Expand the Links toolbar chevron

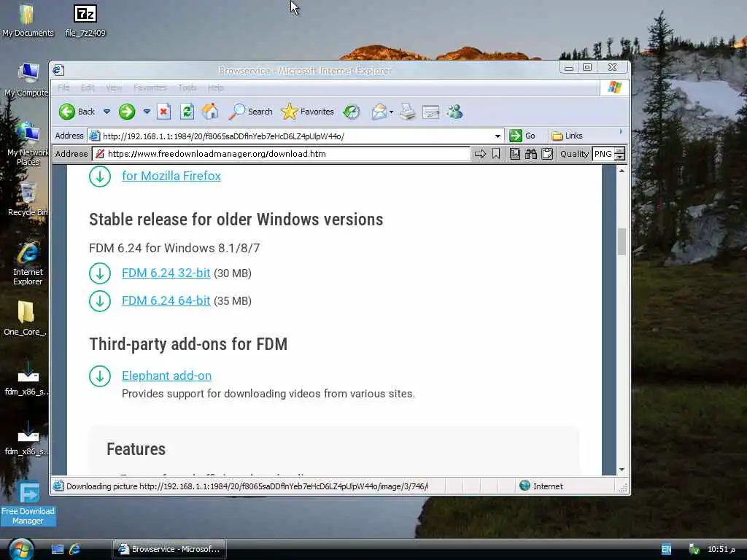pyautogui.click(x=620, y=132)
